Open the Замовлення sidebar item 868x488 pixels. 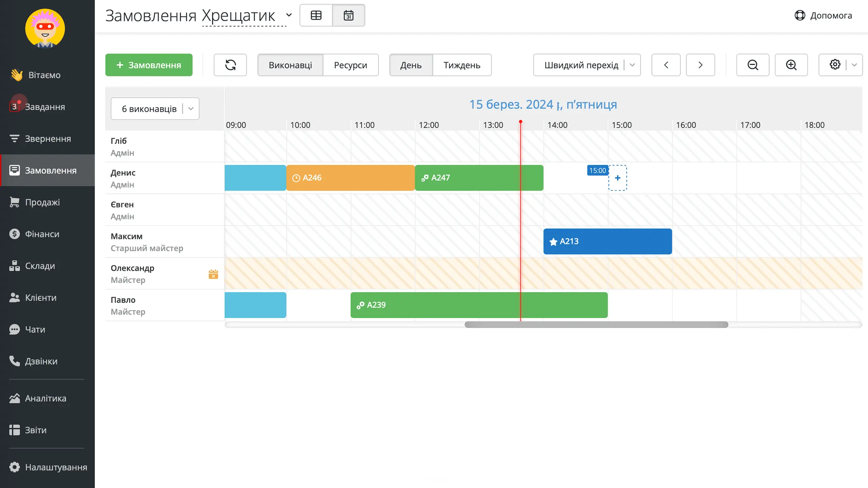[47, 170]
